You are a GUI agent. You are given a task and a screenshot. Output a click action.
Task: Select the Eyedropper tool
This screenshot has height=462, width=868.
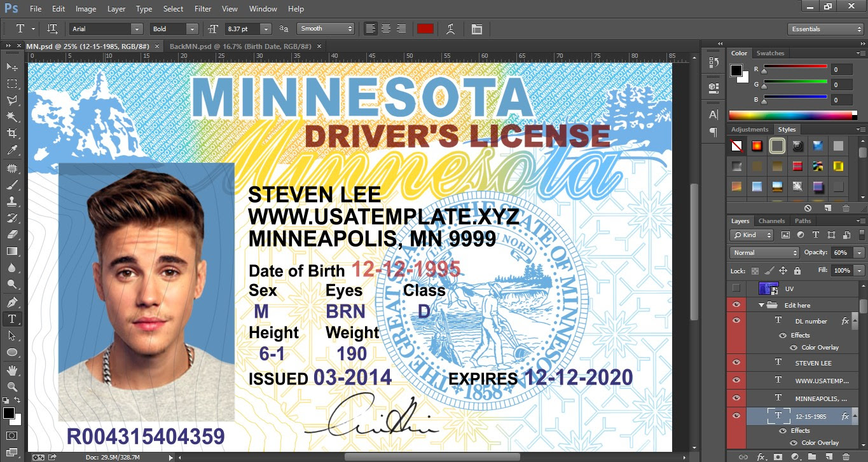11,151
